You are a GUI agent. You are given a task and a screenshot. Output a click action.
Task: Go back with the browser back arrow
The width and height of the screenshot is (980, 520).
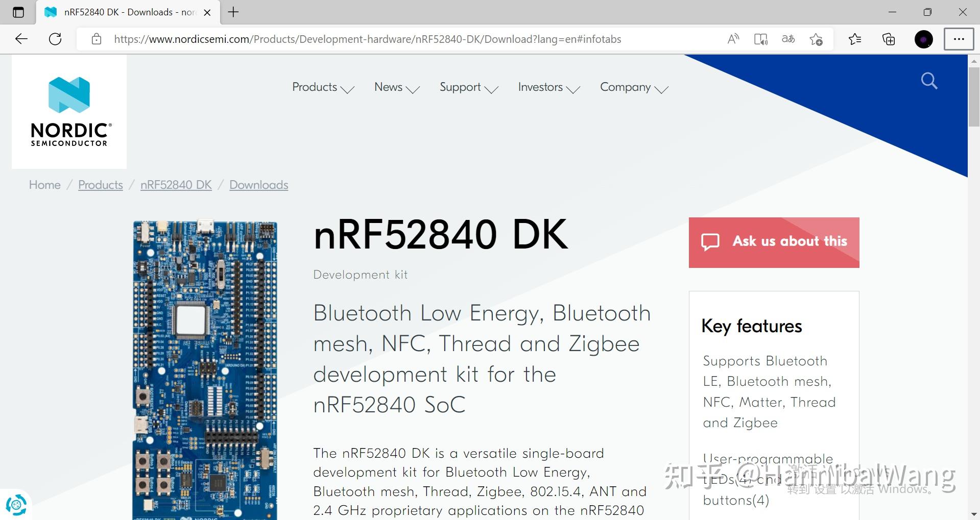pyautogui.click(x=20, y=39)
